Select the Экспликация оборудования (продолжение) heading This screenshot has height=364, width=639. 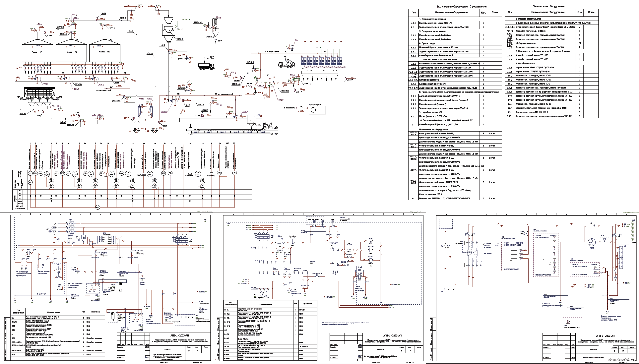click(462, 7)
